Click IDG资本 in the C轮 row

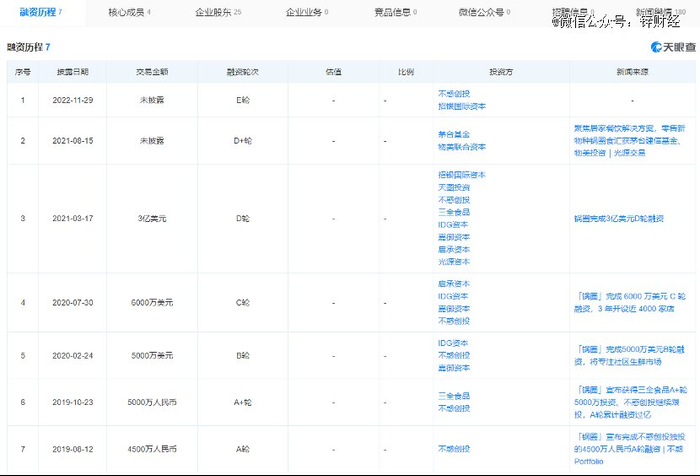click(453, 296)
